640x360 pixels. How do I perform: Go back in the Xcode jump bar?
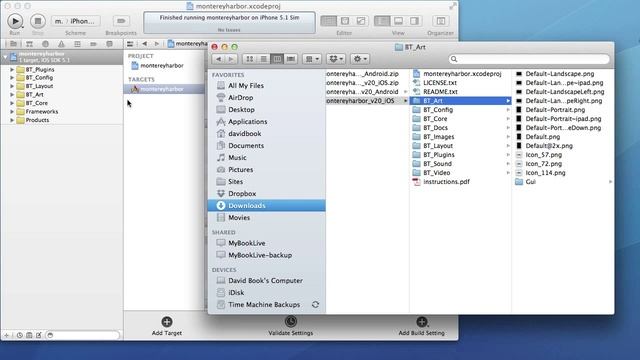point(144,44)
